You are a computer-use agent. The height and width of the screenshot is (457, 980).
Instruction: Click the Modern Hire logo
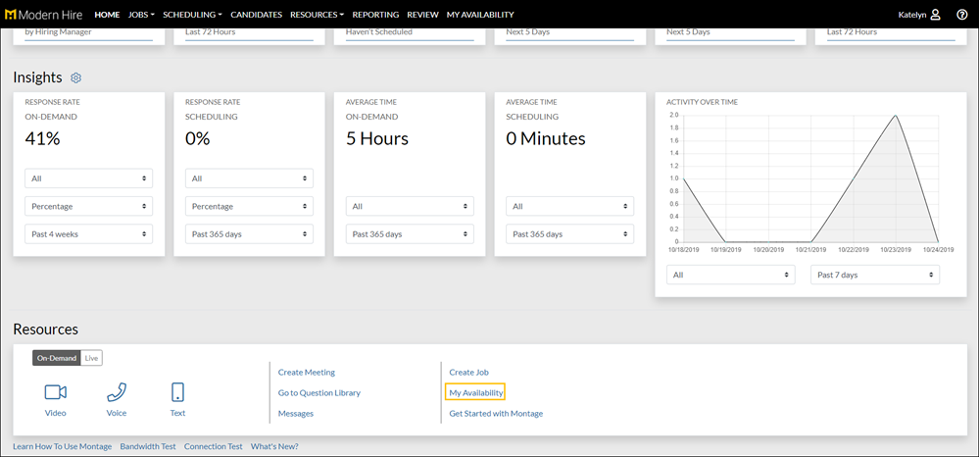click(46, 15)
